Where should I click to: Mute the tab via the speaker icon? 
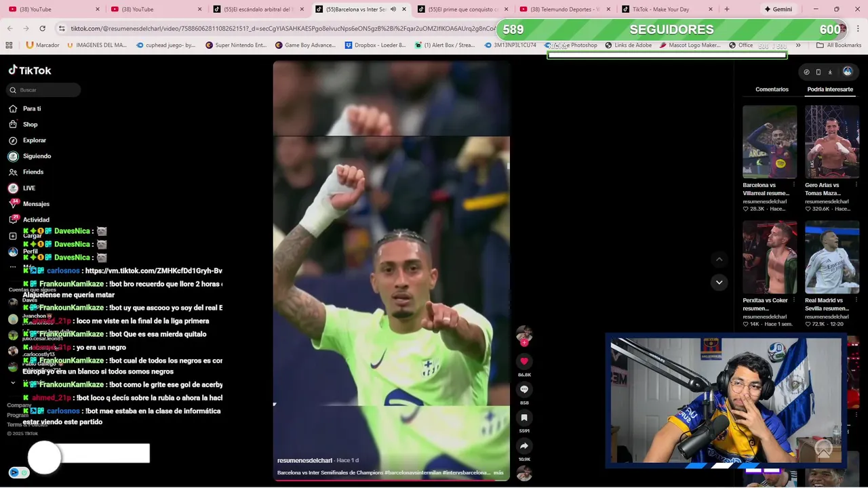click(393, 9)
